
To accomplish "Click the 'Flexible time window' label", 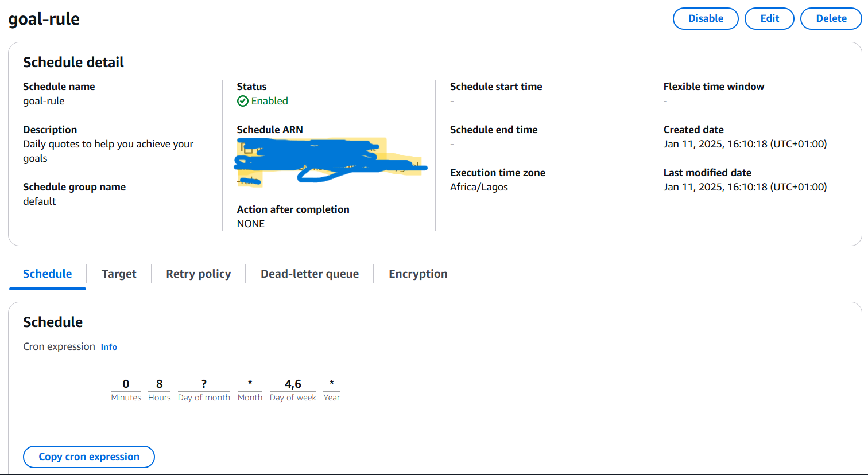I will click(x=714, y=87).
